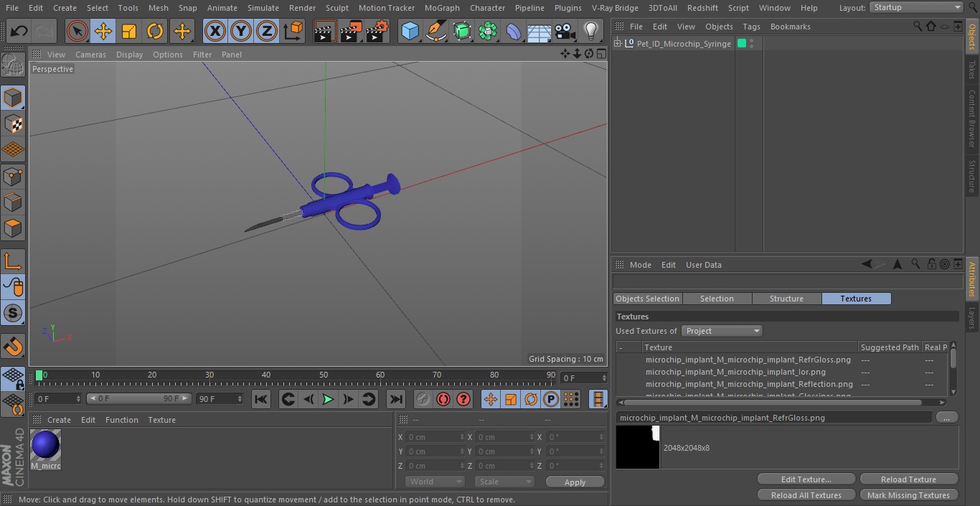Select the M_micro material swatch
Screen dimensions: 980x506
(x=46, y=446)
